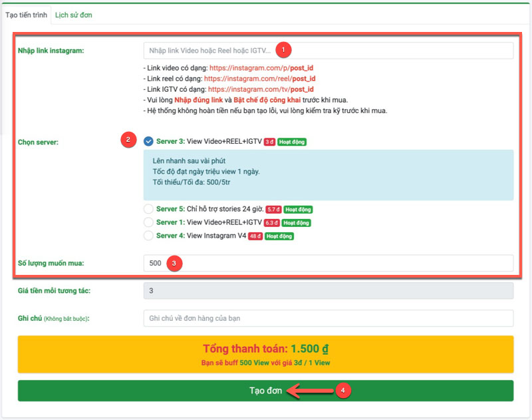Focus the Ghi chú note field
Screen dimensions: 532x420
[x=328, y=318]
